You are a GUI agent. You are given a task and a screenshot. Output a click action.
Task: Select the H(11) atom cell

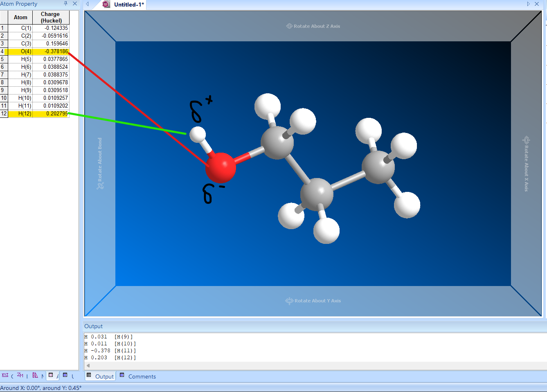20,106
